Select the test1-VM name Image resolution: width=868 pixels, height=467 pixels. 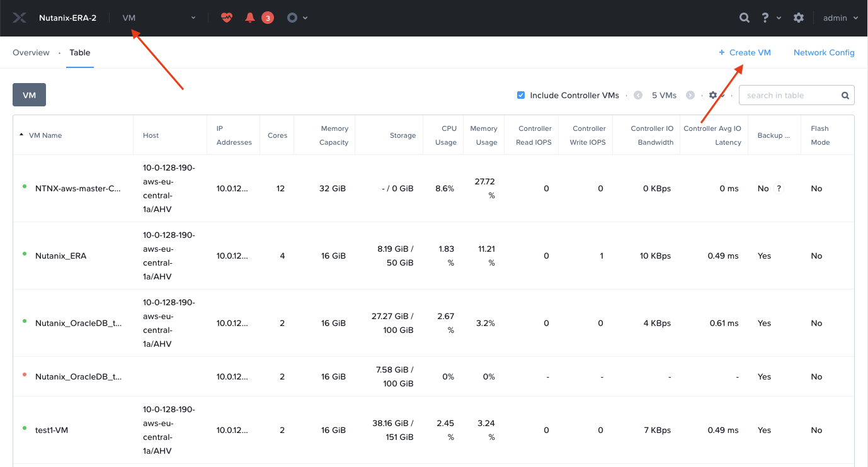tap(52, 430)
